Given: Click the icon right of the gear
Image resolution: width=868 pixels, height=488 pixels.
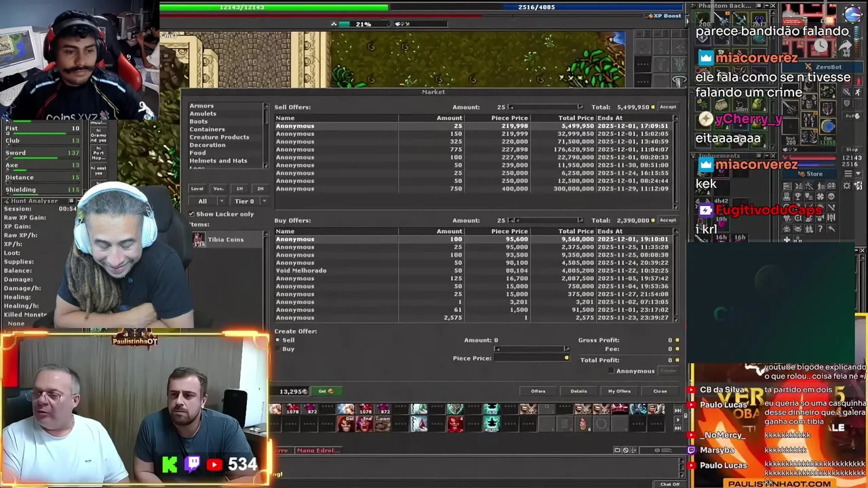Looking at the screenshot, I should pyautogui.click(x=858, y=185).
